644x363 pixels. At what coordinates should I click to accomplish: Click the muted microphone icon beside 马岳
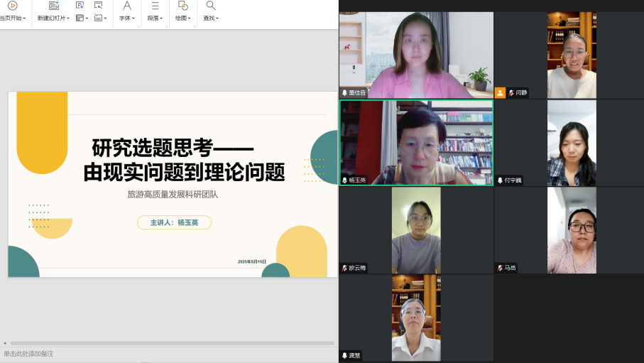pos(501,268)
